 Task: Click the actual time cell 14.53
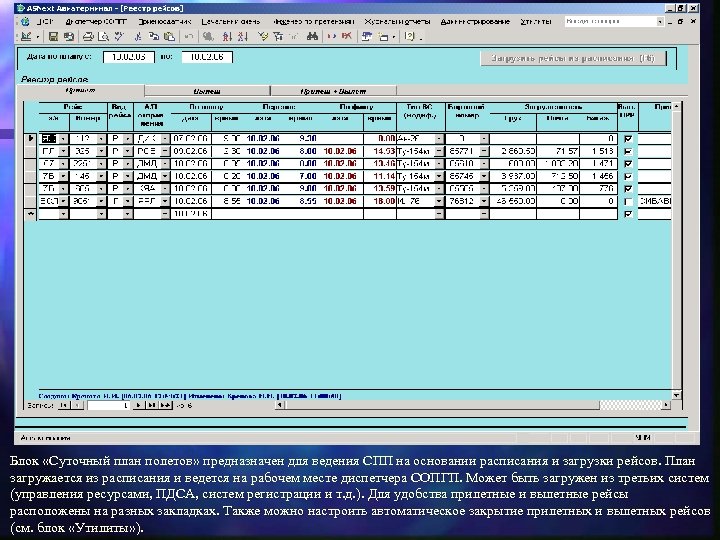(380, 151)
